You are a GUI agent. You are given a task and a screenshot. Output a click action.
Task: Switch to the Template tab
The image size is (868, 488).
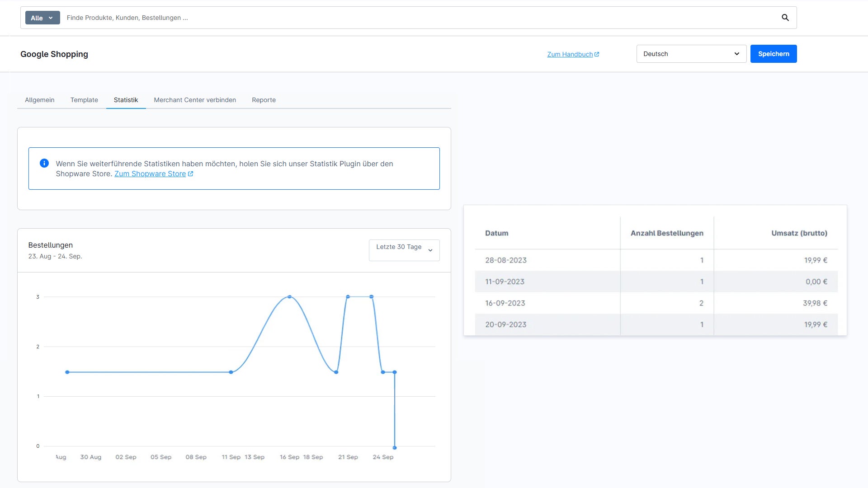84,100
